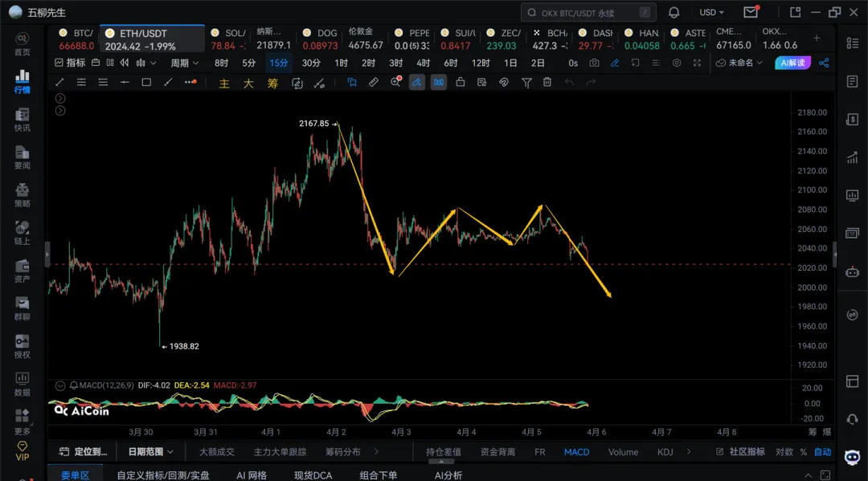Select the rectangle shape drawing tool
The width and height of the screenshot is (868, 481).
146,83
